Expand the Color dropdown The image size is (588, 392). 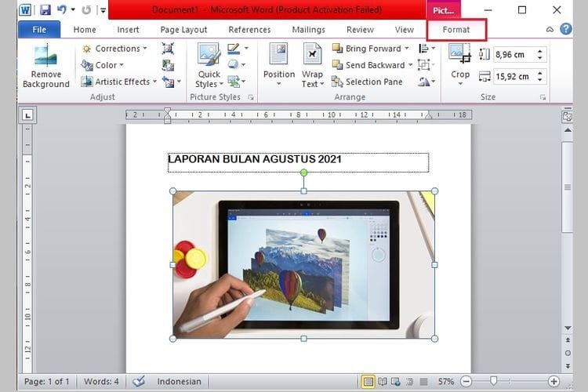click(x=121, y=65)
